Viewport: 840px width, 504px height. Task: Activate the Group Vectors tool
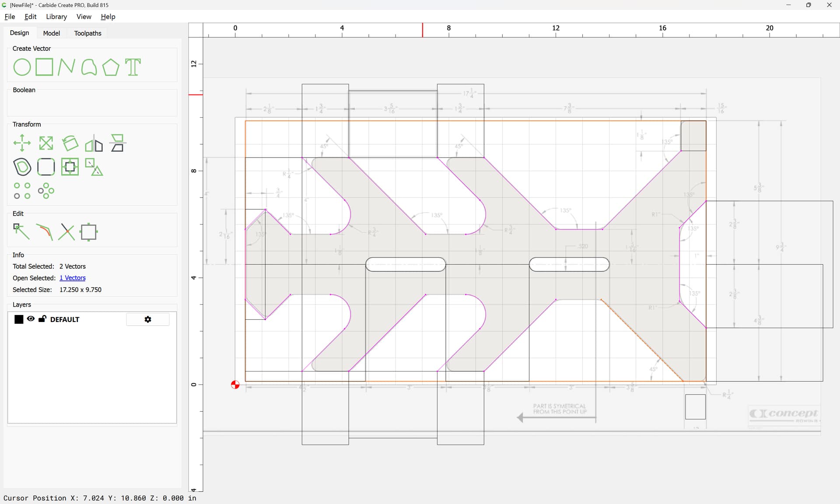[94, 167]
